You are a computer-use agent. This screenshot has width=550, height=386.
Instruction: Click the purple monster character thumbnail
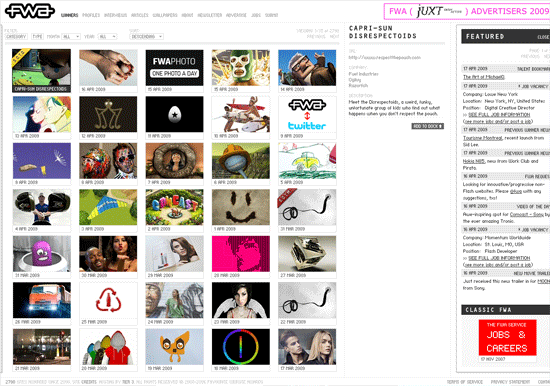tap(42, 254)
